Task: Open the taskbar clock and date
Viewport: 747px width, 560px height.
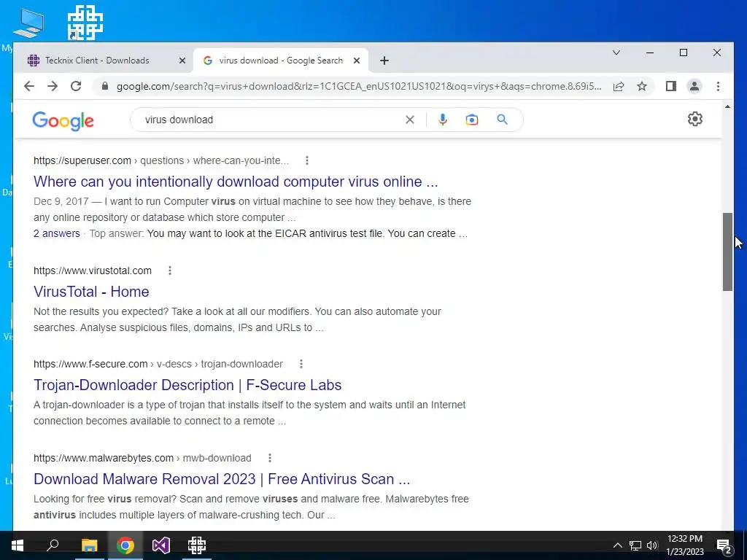Action: point(684,545)
